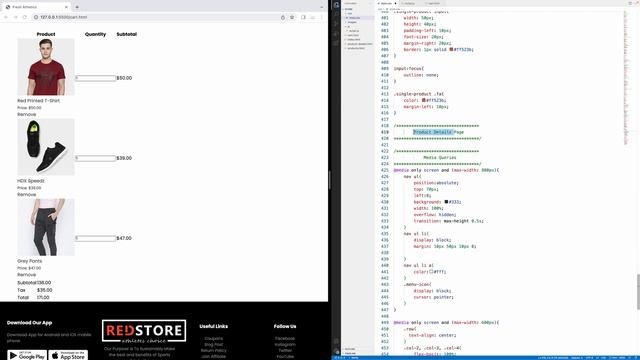640x360 pixels.
Task: Open the Twitter footer link
Action: [285, 350]
